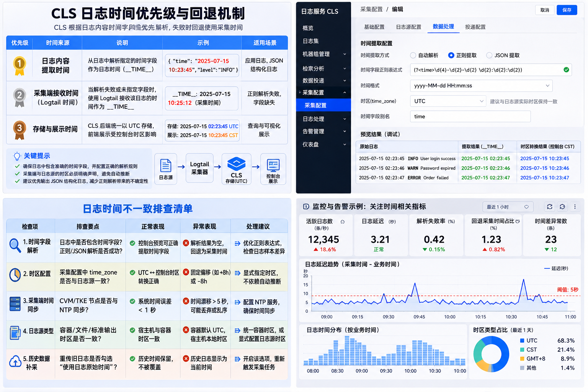Select the 正则提取 radio button

[x=451, y=56]
